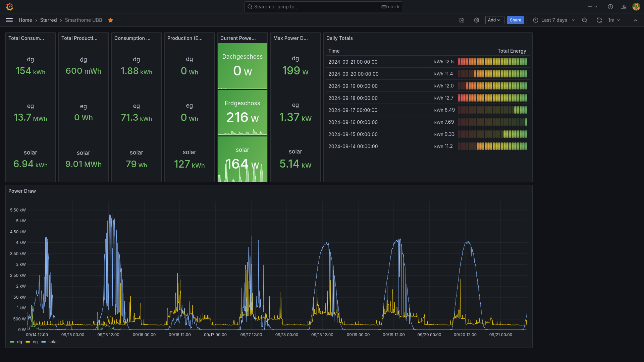
Task: Click the Grafana logo icon
Action: coord(9,7)
